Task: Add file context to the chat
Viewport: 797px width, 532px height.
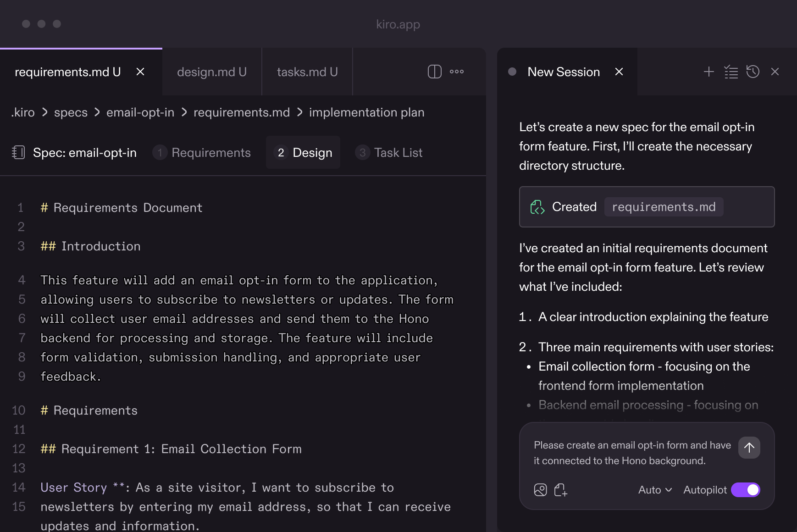Action: pyautogui.click(x=560, y=490)
